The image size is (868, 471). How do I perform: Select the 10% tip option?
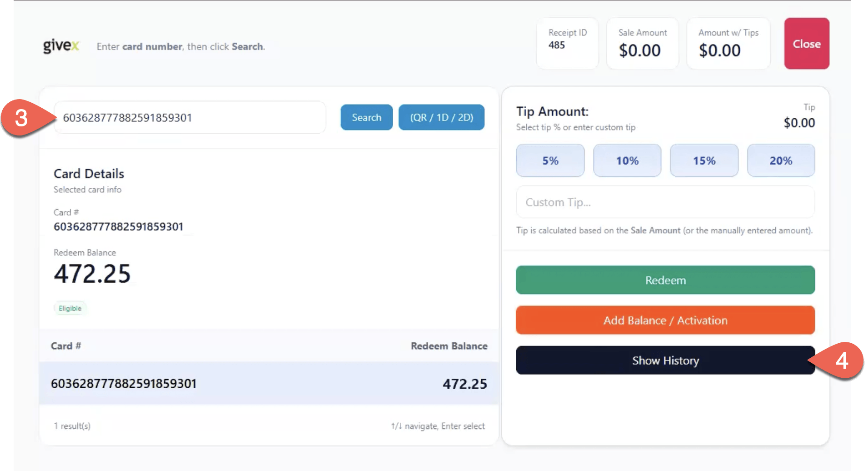point(627,160)
